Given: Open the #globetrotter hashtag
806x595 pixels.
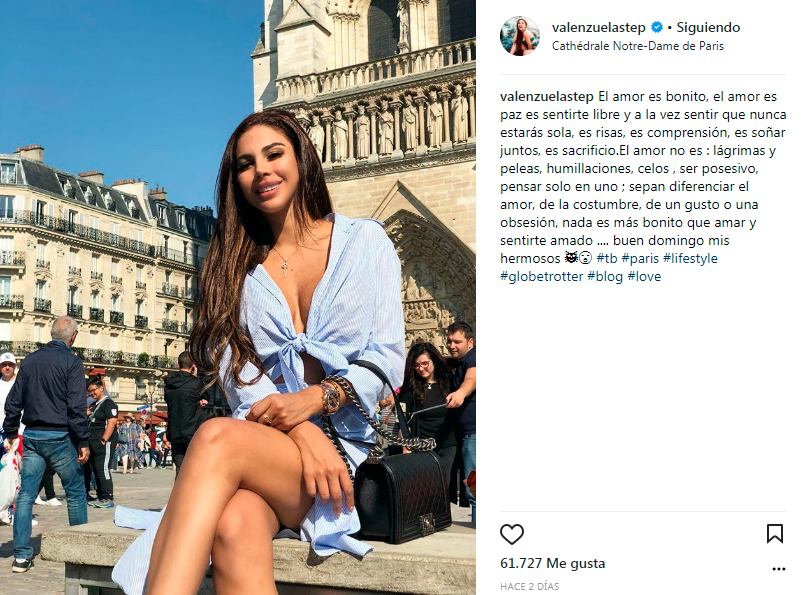Looking at the screenshot, I should click(x=541, y=276).
